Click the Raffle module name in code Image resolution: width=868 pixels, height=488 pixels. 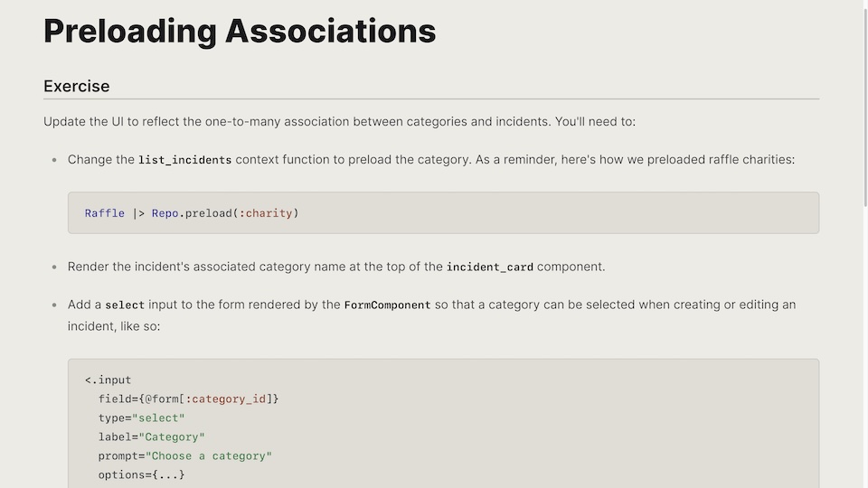(x=105, y=213)
